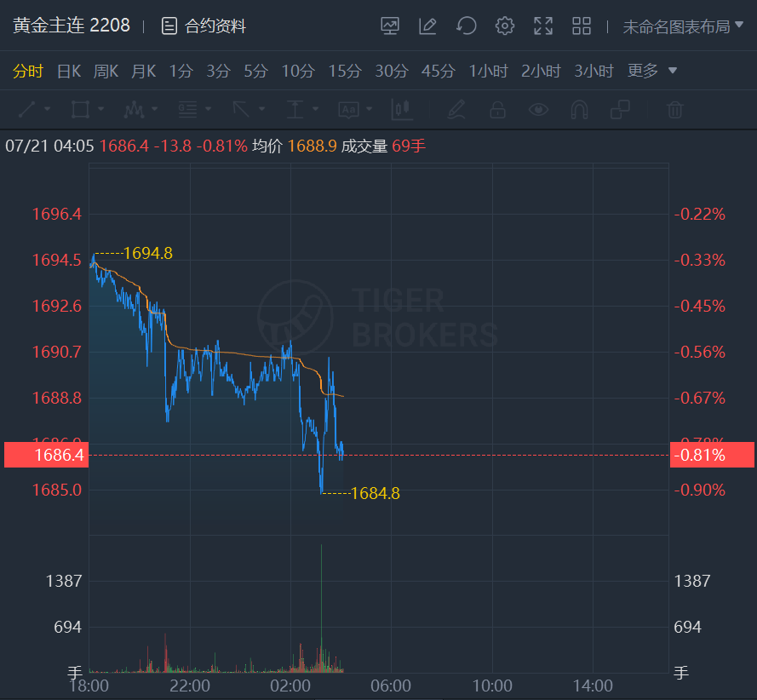757x700 pixels.
Task: Click the trash delete drawings icon
Action: pos(675,110)
